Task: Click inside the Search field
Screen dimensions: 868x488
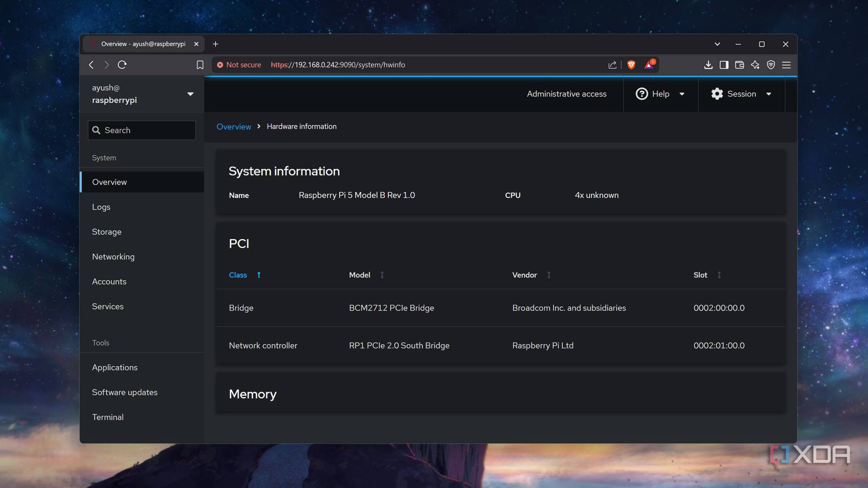Action: [x=142, y=130]
